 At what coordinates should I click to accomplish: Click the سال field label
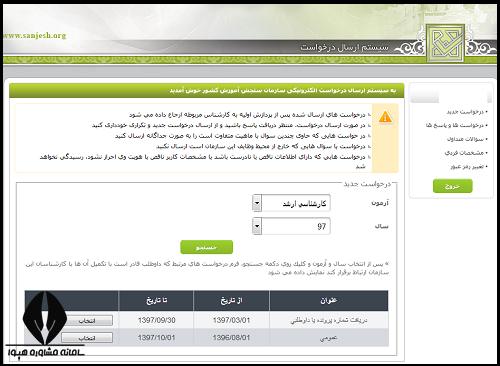point(382,226)
